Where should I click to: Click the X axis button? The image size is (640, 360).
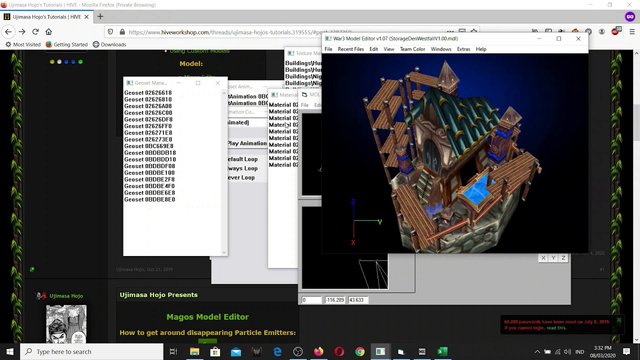coord(543,258)
